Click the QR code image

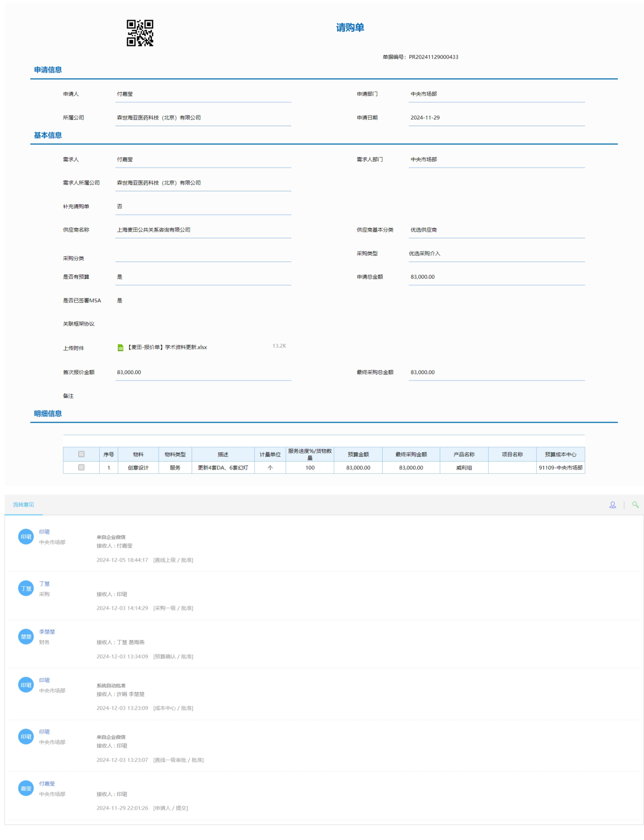tap(140, 33)
